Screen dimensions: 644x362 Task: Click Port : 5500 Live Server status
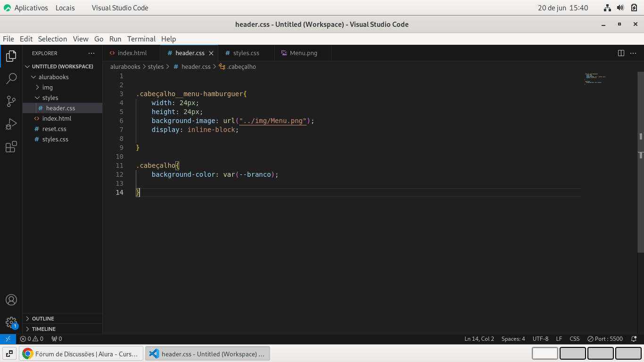[x=605, y=339]
